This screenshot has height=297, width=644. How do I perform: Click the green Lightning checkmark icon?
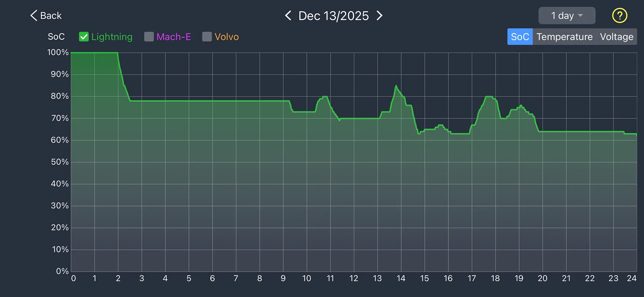click(84, 37)
